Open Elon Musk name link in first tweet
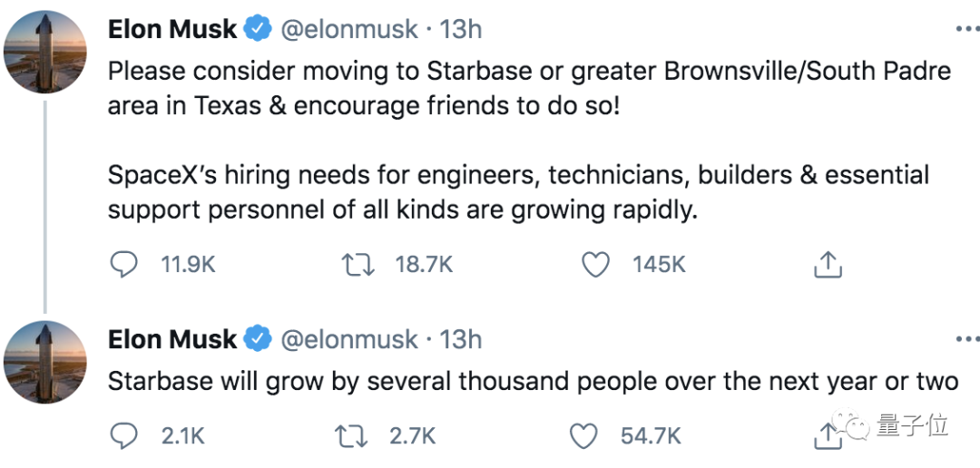The width and height of the screenshot is (980, 468). pos(172,29)
